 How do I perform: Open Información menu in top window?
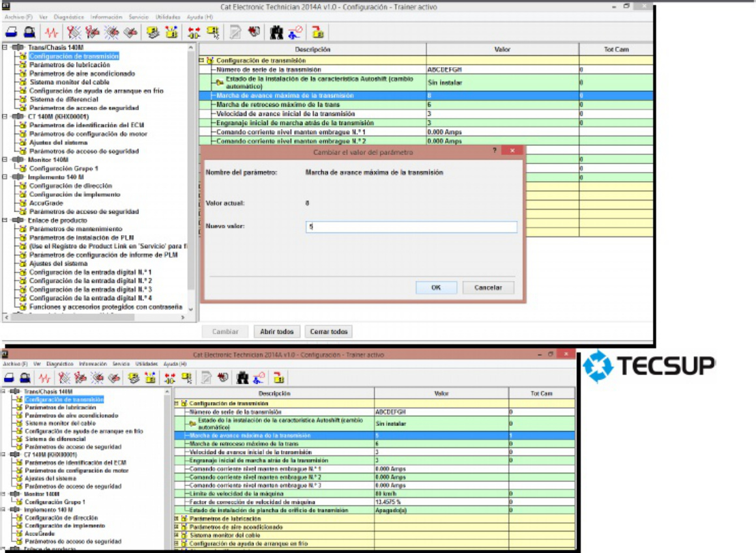click(x=106, y=17)
